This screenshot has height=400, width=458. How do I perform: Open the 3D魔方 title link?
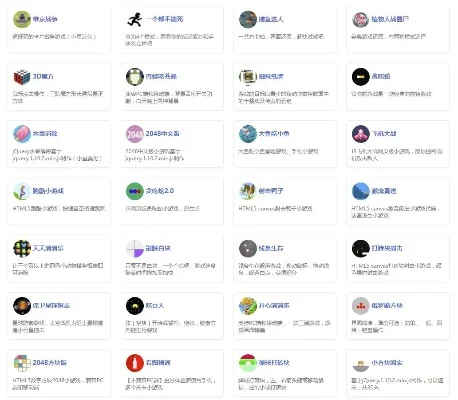[43, 76]
